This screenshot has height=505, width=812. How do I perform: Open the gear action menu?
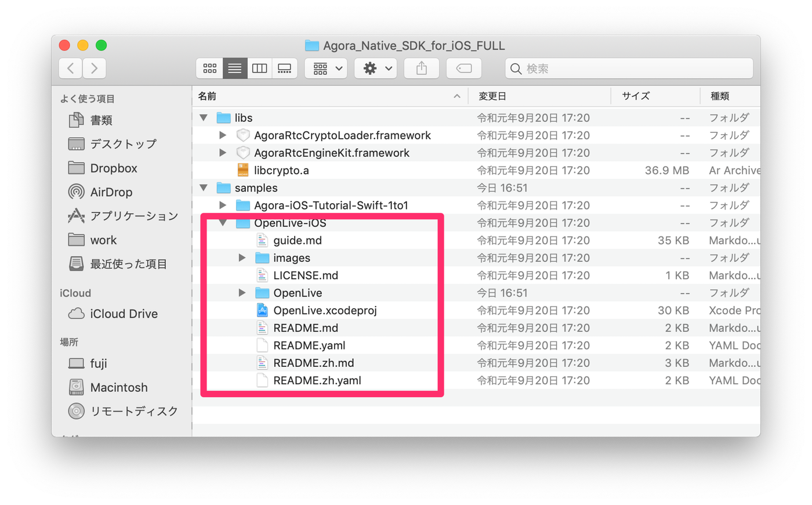tap(376, 68)
